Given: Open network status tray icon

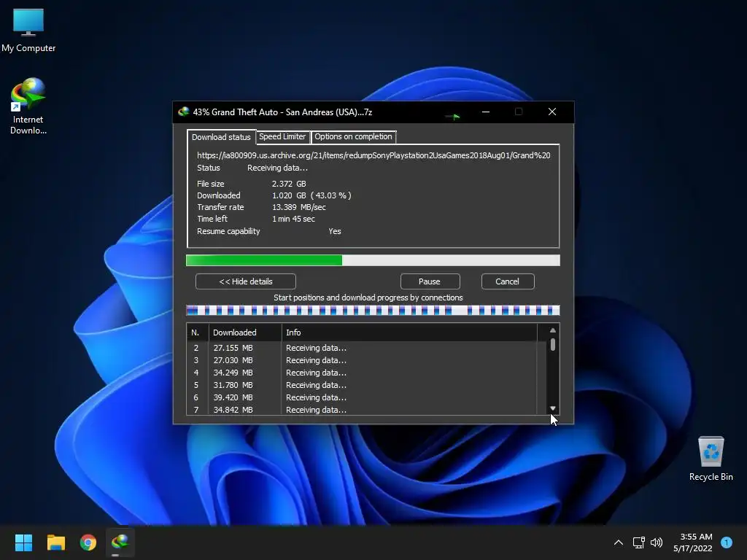Looking at the screenshot, I should click(639, 542).
